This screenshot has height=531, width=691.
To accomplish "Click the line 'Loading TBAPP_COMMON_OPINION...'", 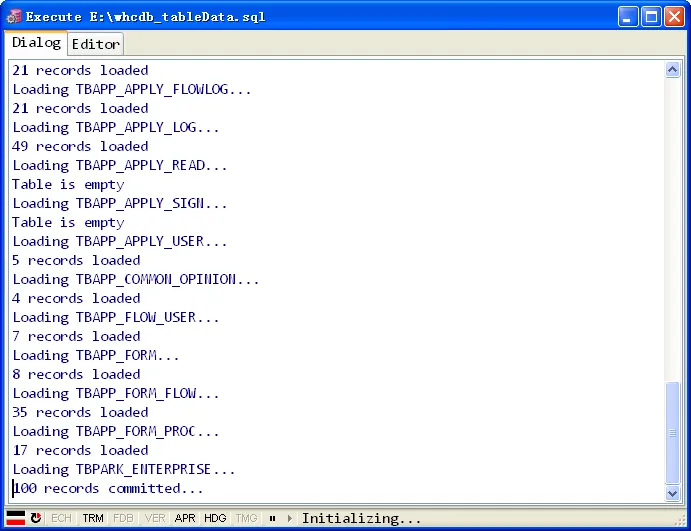I will [x=136, y=279].
